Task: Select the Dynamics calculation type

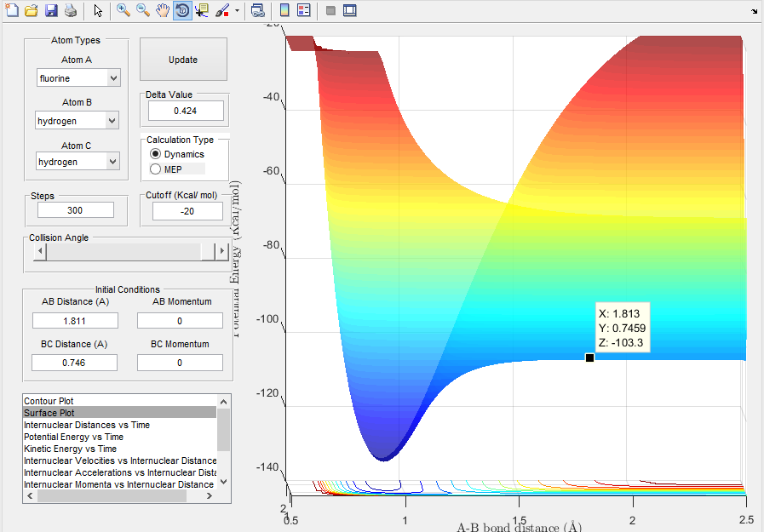Action: (x=155, y=154)
